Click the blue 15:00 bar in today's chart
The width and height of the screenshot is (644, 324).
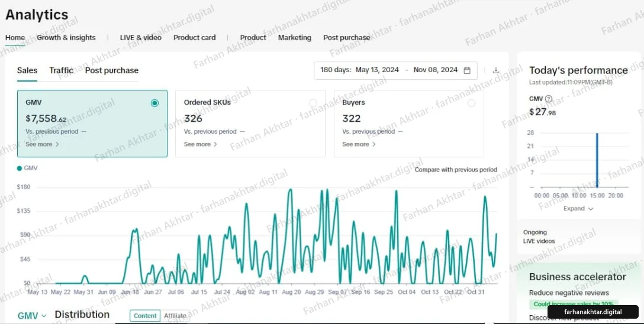(597, 160)
